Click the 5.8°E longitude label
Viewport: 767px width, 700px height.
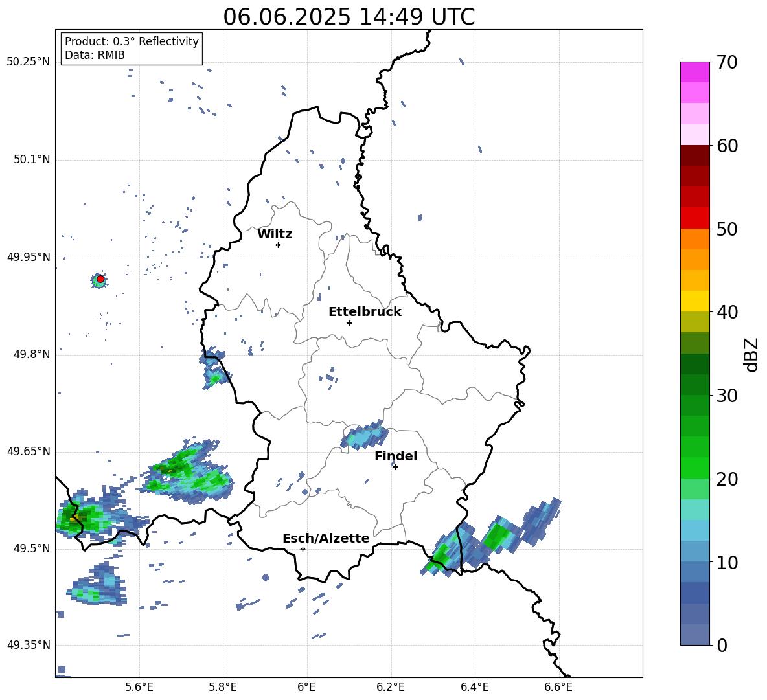click(x=223, y=688)
